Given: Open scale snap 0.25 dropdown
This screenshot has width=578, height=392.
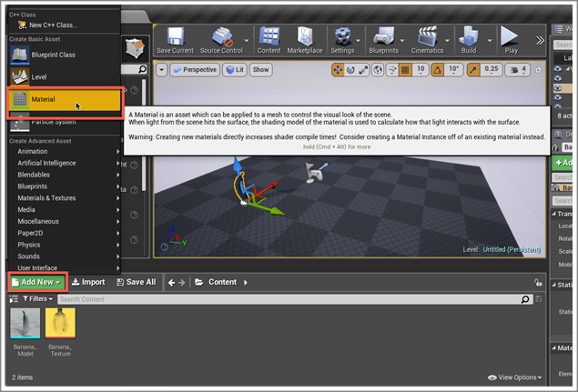Looking at the screenshot, I should coord(492,70).
